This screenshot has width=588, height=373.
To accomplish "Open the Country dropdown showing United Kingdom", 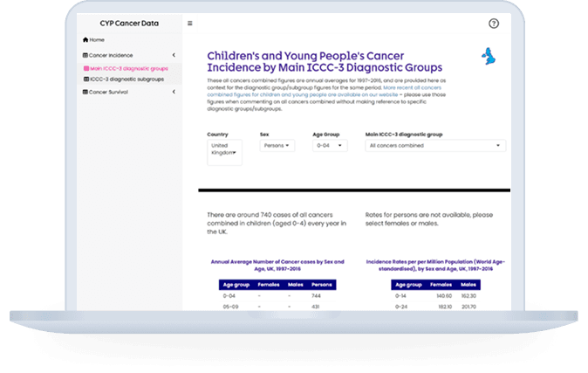I will tap(224, 152).
